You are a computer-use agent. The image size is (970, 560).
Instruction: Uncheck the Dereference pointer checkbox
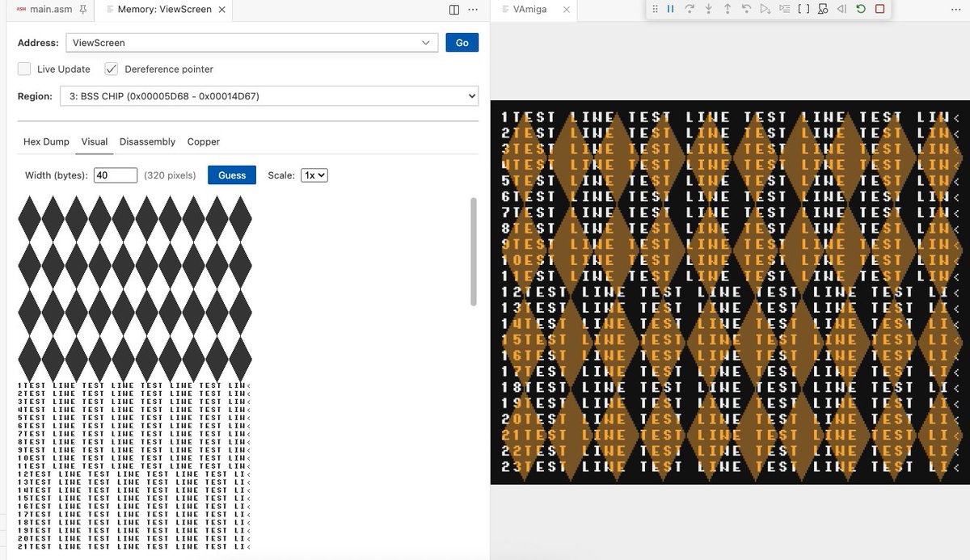point(111,69)
